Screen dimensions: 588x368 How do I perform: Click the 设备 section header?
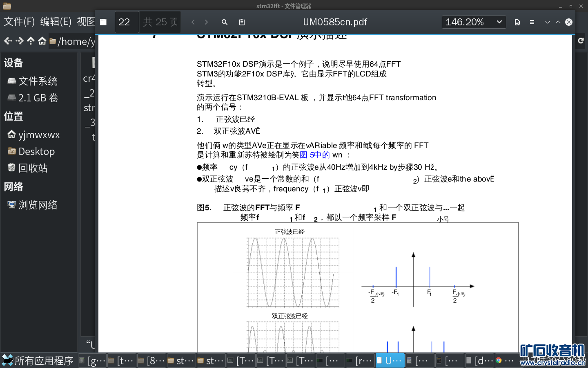[13, 63]
